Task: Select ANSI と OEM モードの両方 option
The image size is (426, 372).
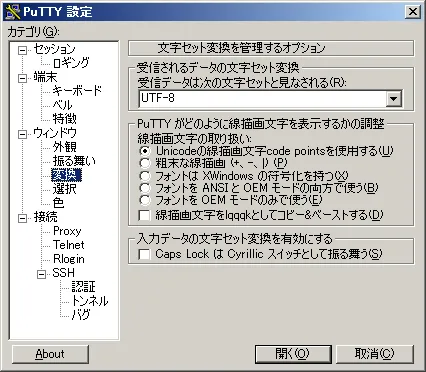Action: pyautogui.click(x=145, y=188)
